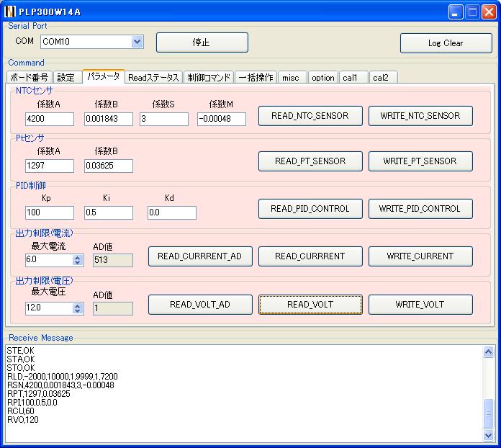Click the STE,OK log line
The height and width of the screenshot is (448, 501).
pos(20,351)
